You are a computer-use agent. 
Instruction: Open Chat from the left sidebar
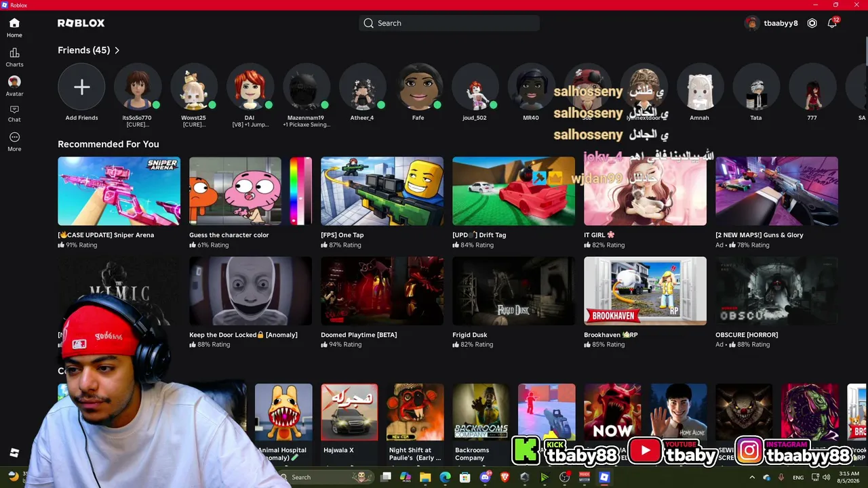pos(14,113)
